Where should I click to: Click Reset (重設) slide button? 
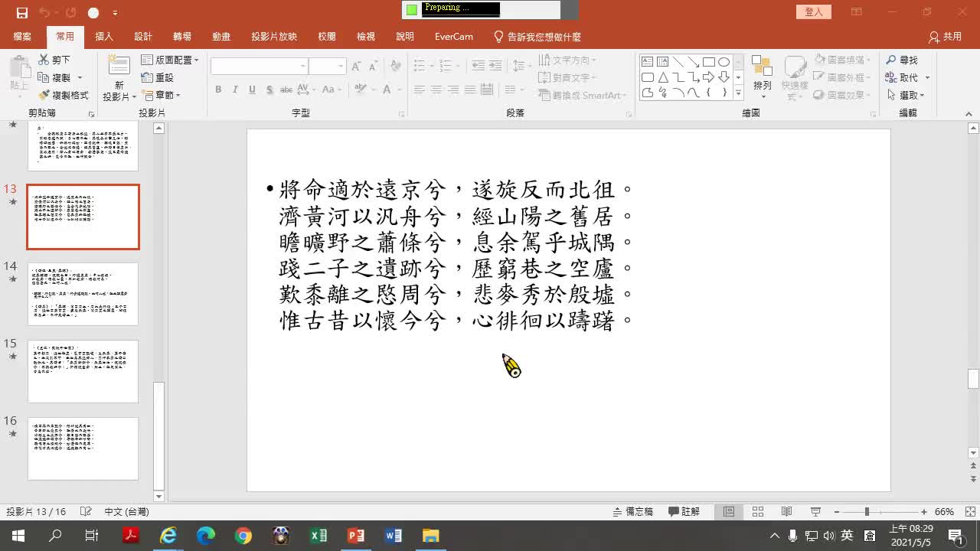pos(157,77)
